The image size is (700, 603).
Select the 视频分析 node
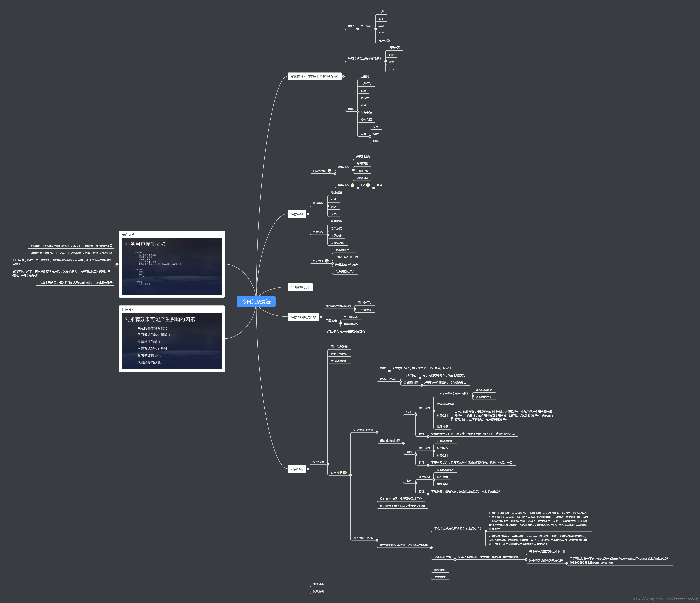coord(318,592)
